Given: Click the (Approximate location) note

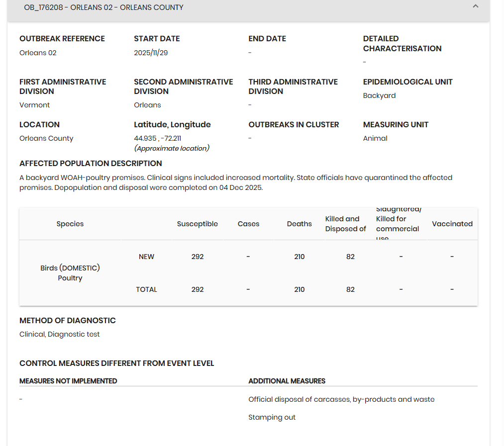Looking at the screenshot, I should 172,148.
